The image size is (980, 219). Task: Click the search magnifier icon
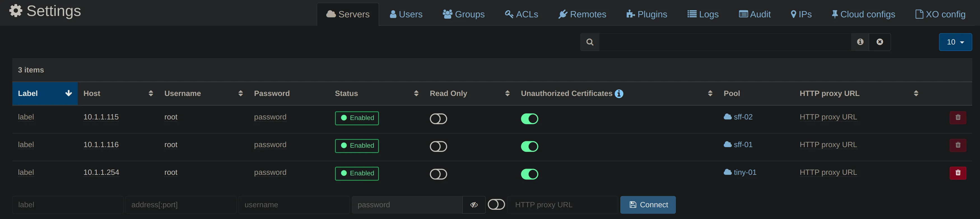[x=590, y=42]
